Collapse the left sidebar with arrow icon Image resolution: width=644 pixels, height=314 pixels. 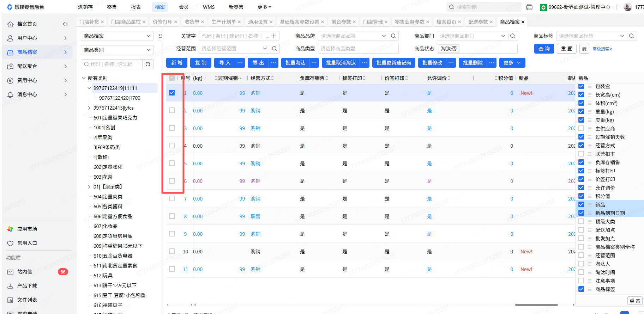point(65,24)
